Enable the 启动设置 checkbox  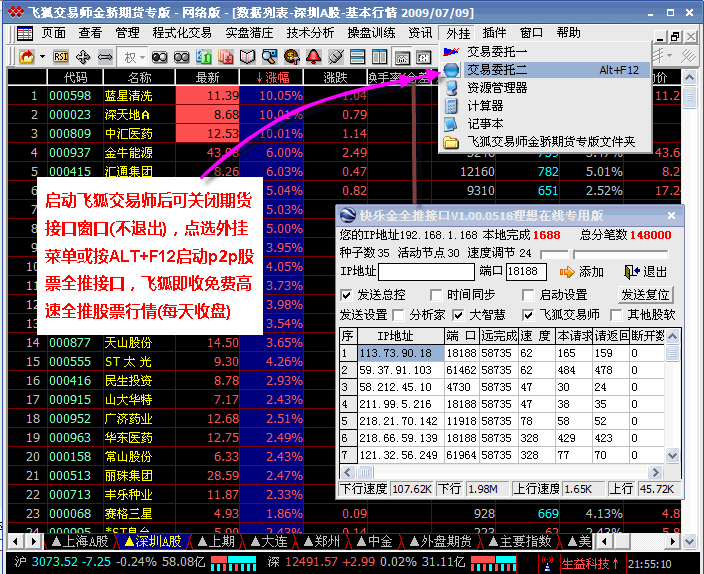tap(528, 295)
